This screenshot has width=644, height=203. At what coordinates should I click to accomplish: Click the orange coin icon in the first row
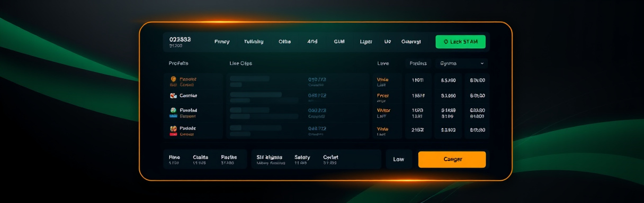point(173,79)
